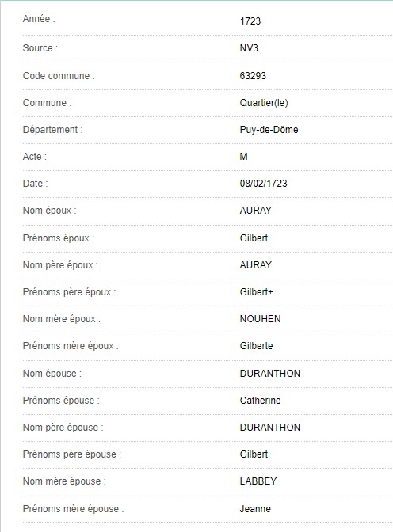Click the commune name Quartier(le)
This screenshot has width=393, height=532.
tap(264, 103)
